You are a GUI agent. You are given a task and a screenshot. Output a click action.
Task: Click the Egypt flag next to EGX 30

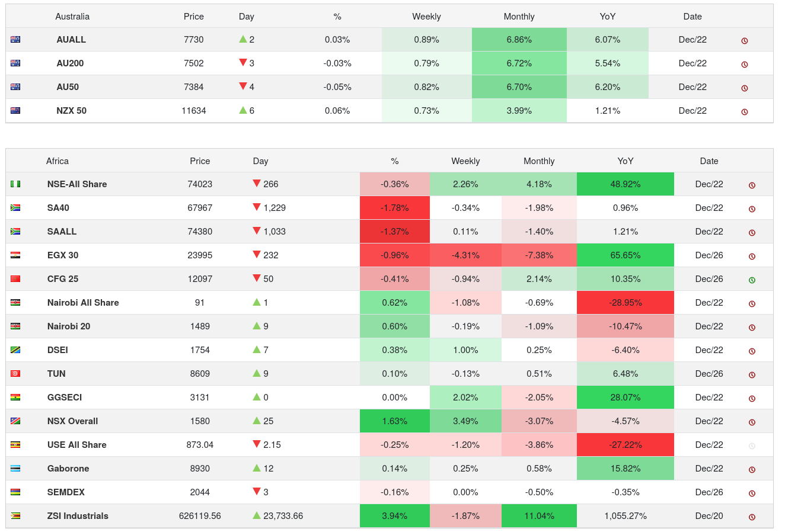click(15, 255)
